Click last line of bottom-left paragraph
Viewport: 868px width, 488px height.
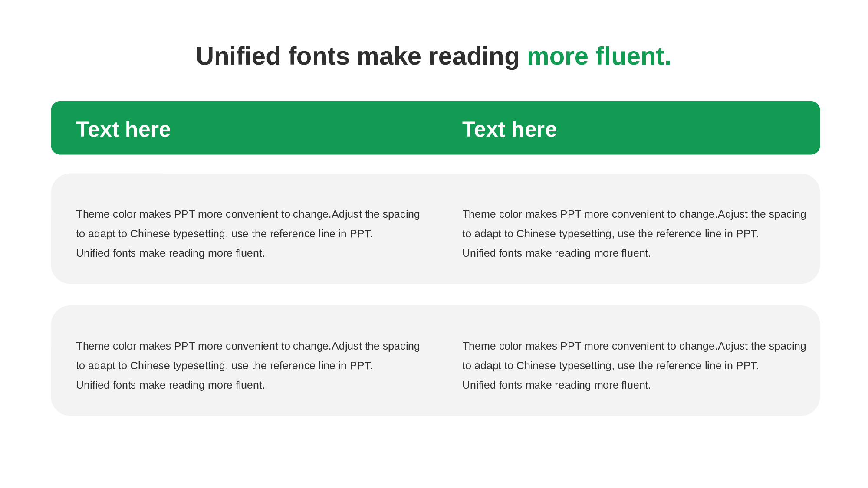[x=170, y=385]
